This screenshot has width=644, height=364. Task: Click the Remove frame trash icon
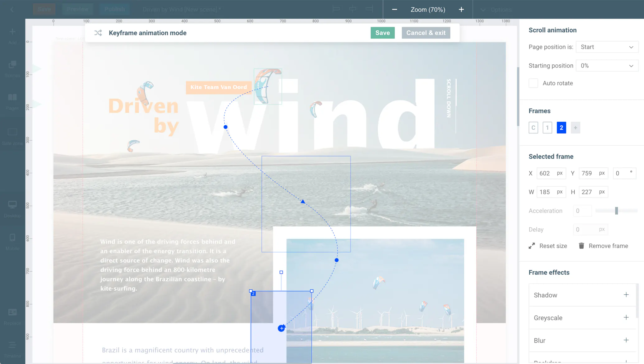[x=581, y=246]
